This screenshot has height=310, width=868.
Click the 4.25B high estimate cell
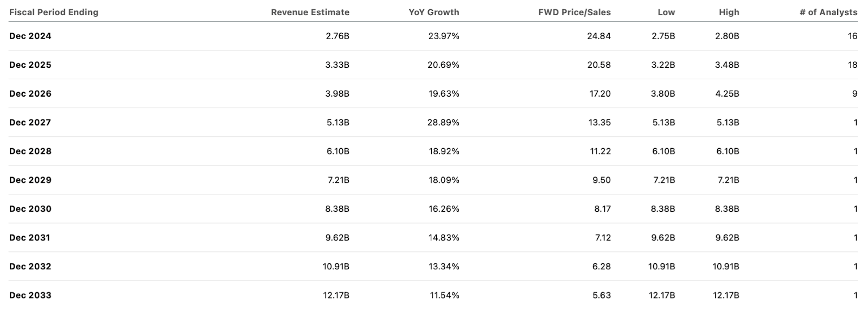[x=727, y=93]
